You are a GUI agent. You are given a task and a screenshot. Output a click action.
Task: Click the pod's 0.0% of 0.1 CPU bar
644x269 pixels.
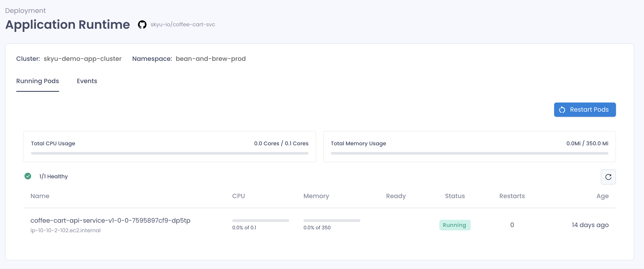pyautogui.click(x=260, y=221)
